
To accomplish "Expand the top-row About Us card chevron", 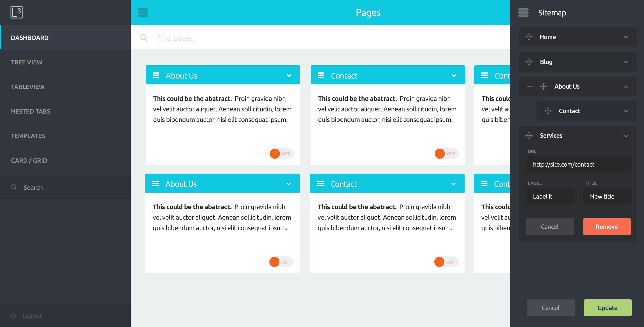I will click(289, 75).
